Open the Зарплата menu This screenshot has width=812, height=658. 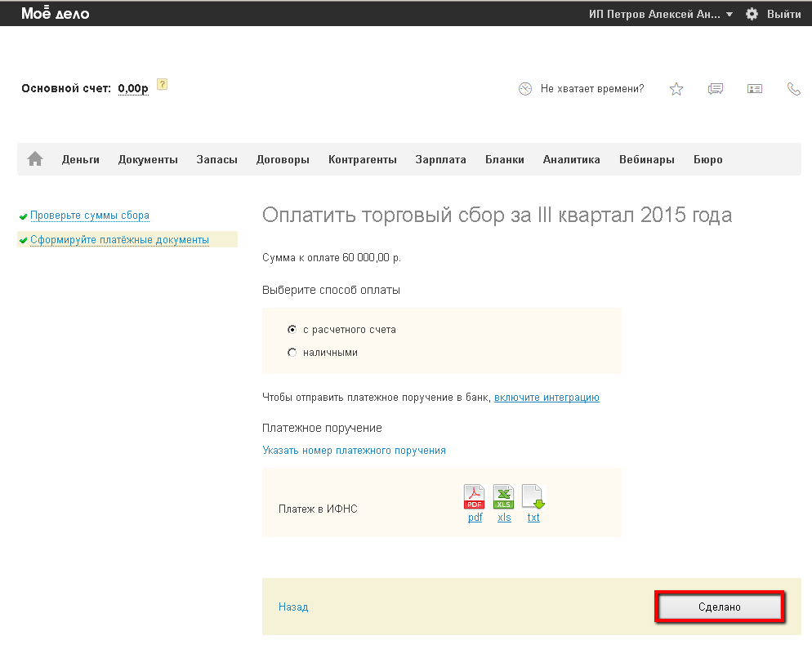pos(440,160)
